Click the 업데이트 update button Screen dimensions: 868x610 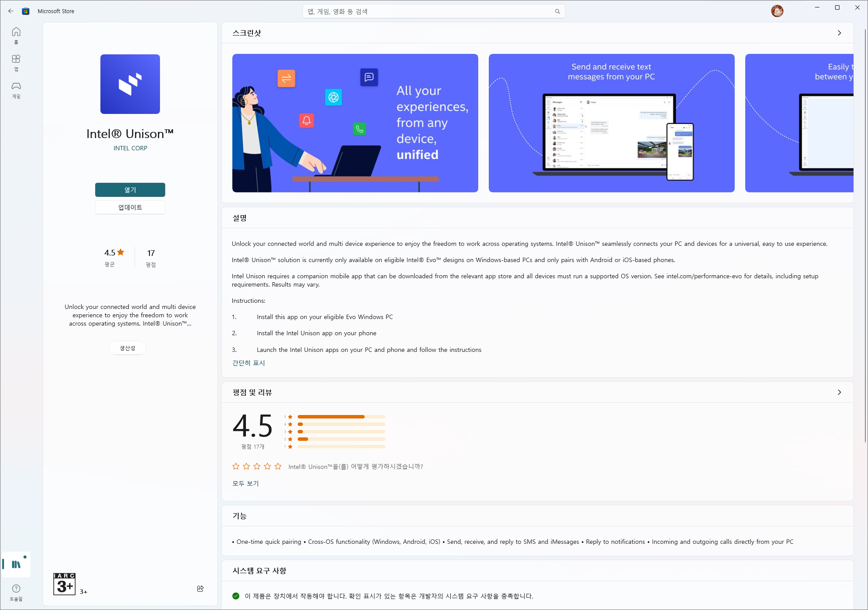point(130,207)
